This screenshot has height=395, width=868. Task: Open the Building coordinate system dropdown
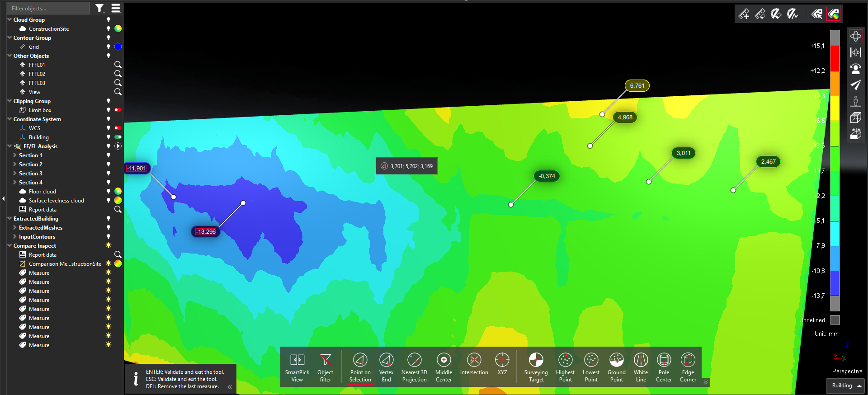click(846, 386)
